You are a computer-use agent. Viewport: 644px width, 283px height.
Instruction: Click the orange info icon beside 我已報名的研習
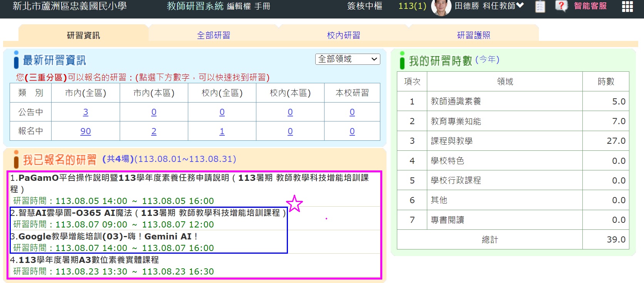click(x=16, y=159)
